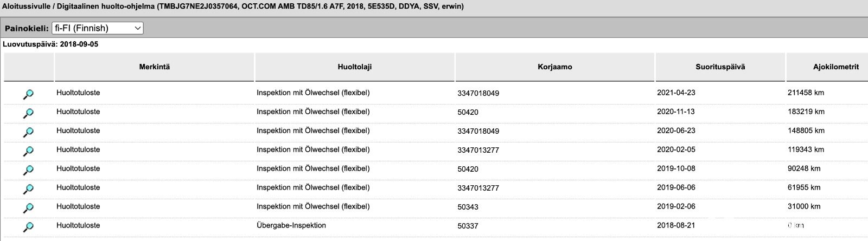Click the Merkintä column header

(155, 67)
